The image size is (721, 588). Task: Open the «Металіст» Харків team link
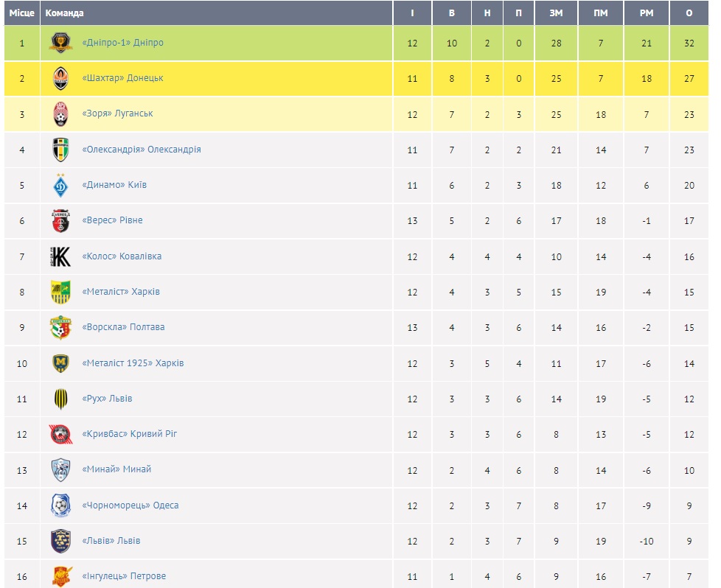(121, 292)
